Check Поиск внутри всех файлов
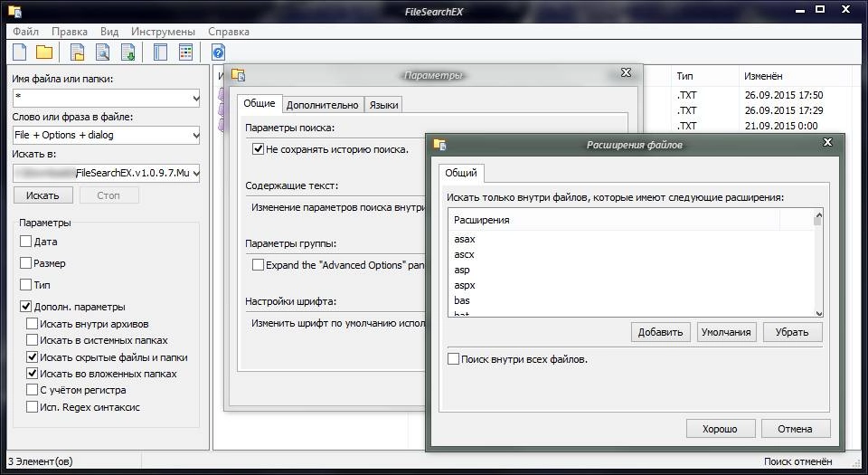The image size is (868, 475). point(453,359)
